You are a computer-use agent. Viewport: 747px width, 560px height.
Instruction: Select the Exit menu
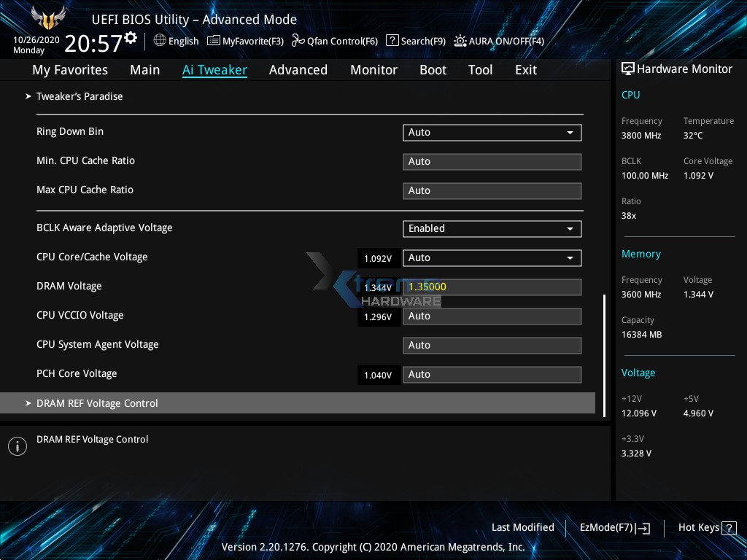click(525, 69)
